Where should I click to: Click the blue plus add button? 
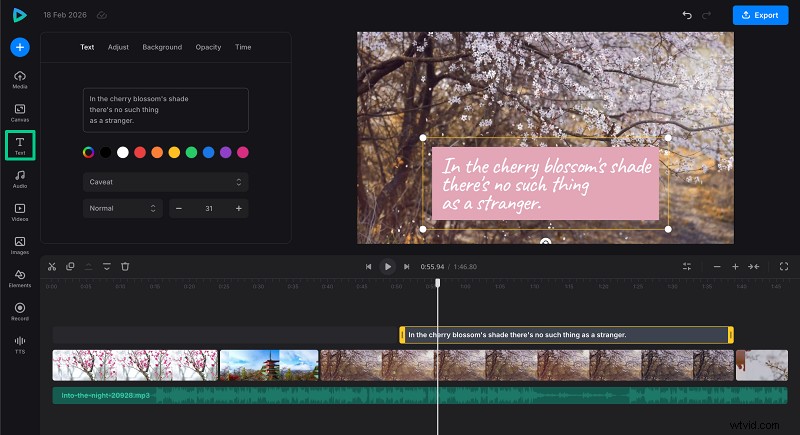(x=20, y=47)
